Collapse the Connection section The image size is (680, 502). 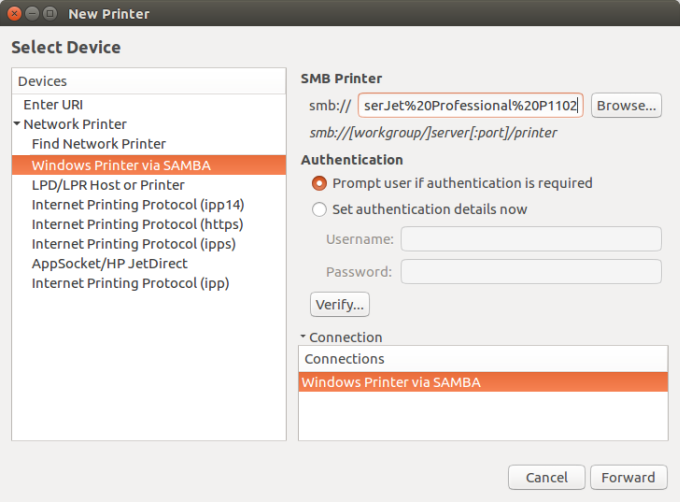point(303,338)
